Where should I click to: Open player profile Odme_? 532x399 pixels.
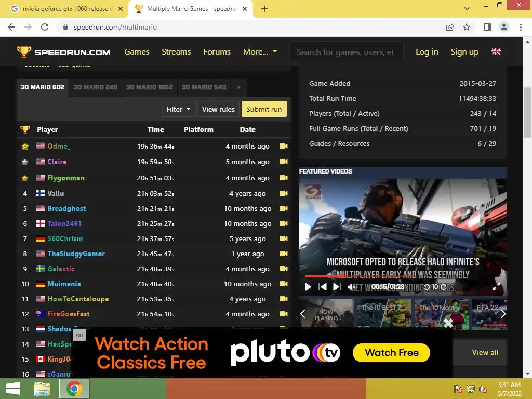(x=59, y=146)
